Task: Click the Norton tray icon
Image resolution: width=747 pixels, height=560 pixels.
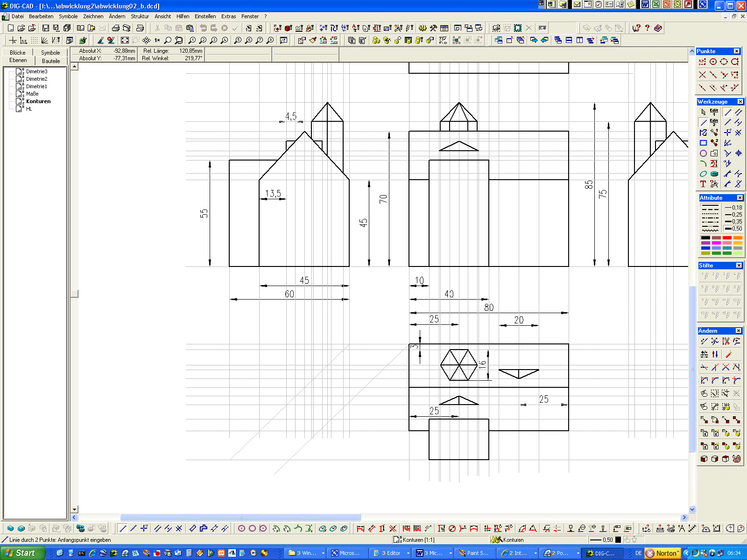Action: [x=663, y=553]
